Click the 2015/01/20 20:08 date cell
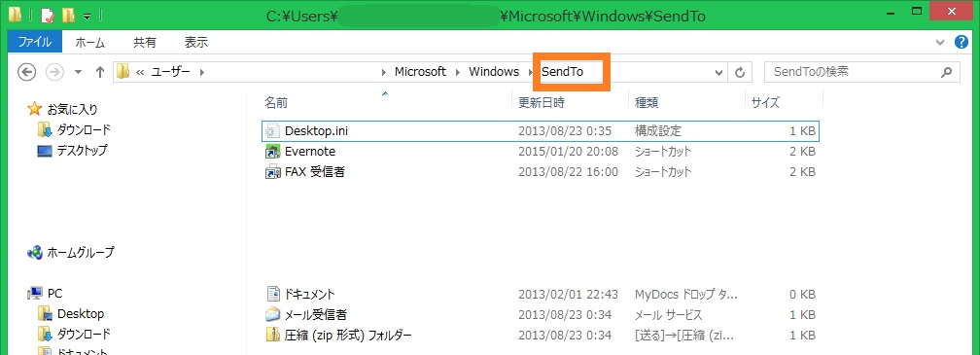This screenshot has height=355, width=980. point(568,152)
